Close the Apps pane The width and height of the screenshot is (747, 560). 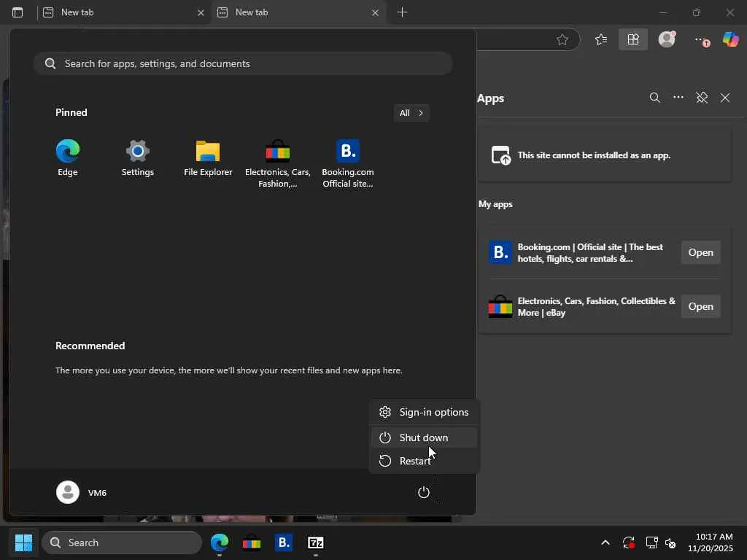coord(725,98)
